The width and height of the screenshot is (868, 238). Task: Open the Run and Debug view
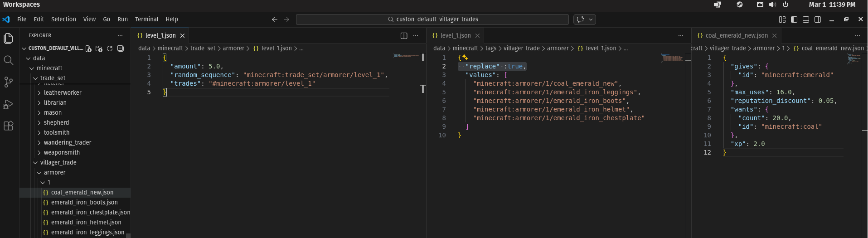[8, 104]
